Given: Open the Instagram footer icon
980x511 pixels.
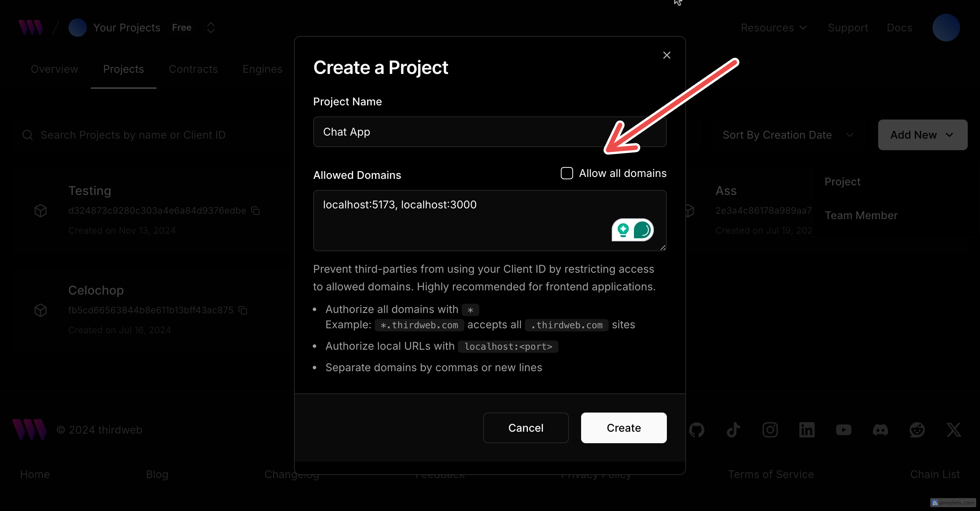Looking at the screenshot, I should [770, 430].
